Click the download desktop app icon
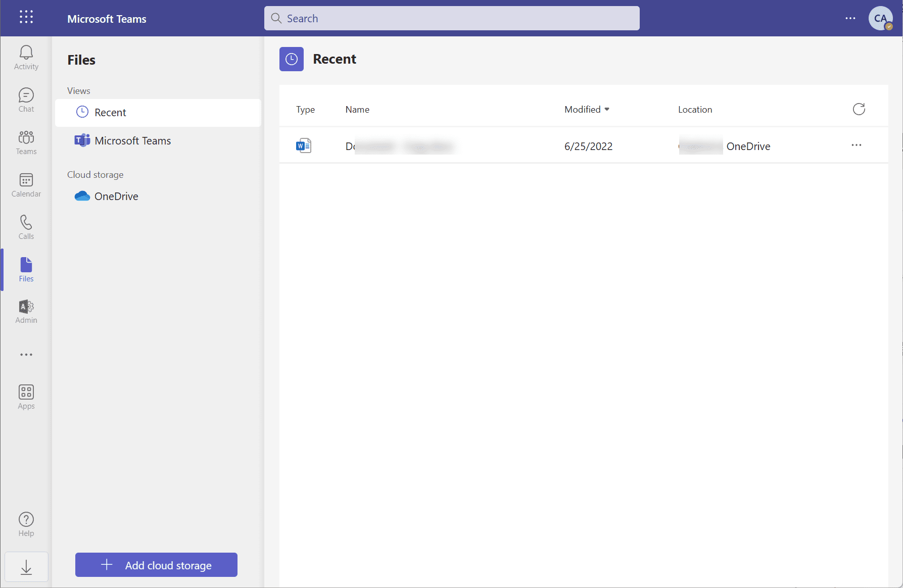 coord(26,567)
